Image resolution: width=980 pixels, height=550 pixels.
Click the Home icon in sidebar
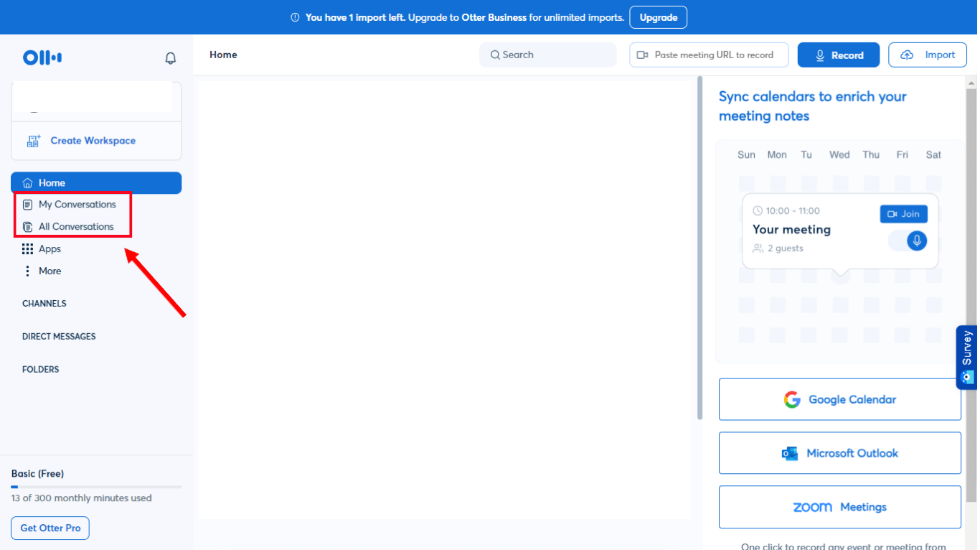pyautogui.click(x=28, y=183)
